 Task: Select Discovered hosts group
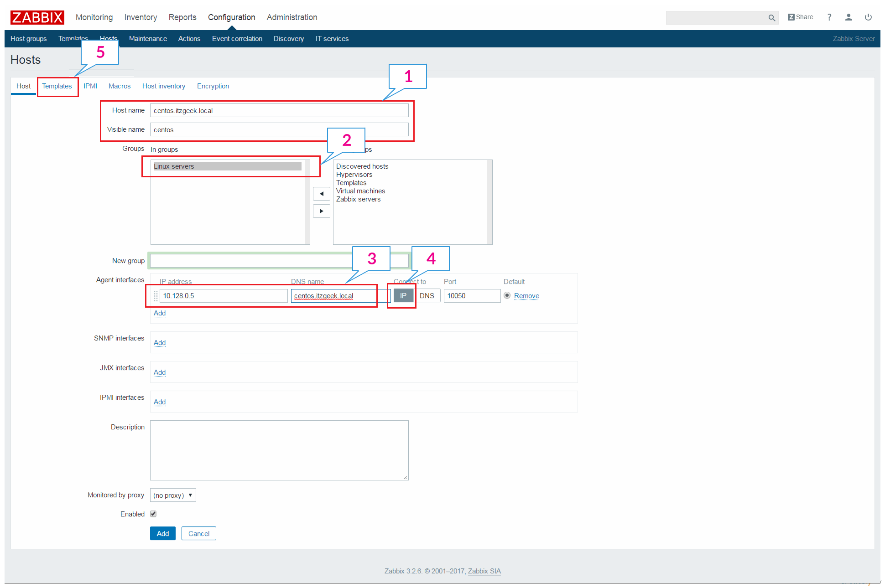(x=362, y=166)
